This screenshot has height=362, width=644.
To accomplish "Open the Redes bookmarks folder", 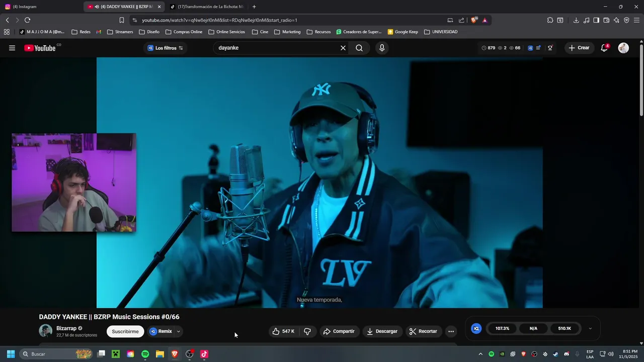I will (x=81, y=32).
